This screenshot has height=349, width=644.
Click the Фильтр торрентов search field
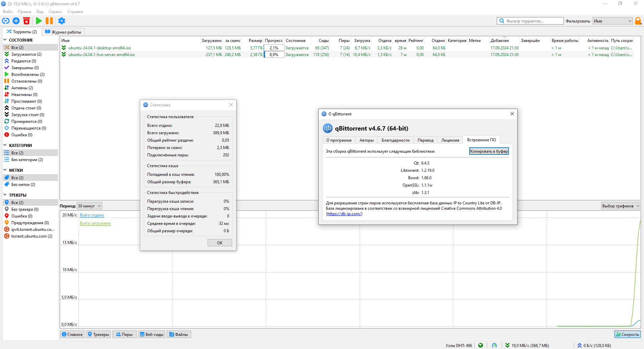[x=530, y=21]
